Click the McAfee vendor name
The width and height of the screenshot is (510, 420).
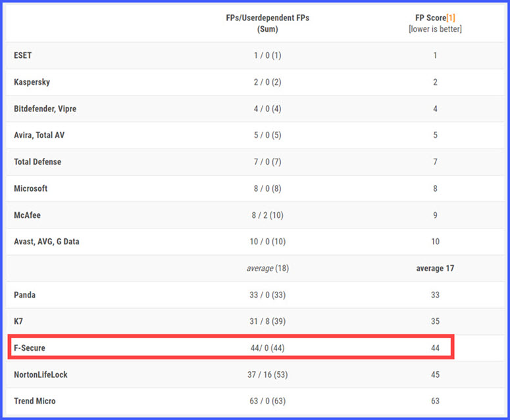pyautogui.click(x=28, y=215)
